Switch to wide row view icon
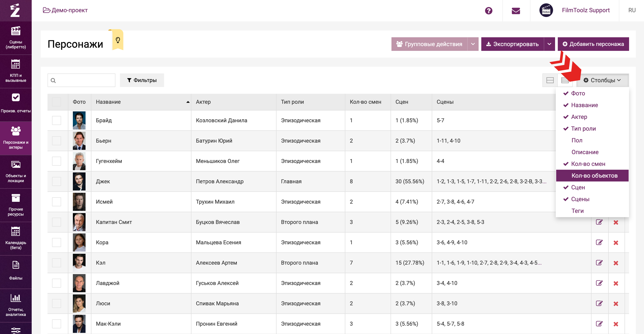The image size is (644, 334). coord(550,80)
